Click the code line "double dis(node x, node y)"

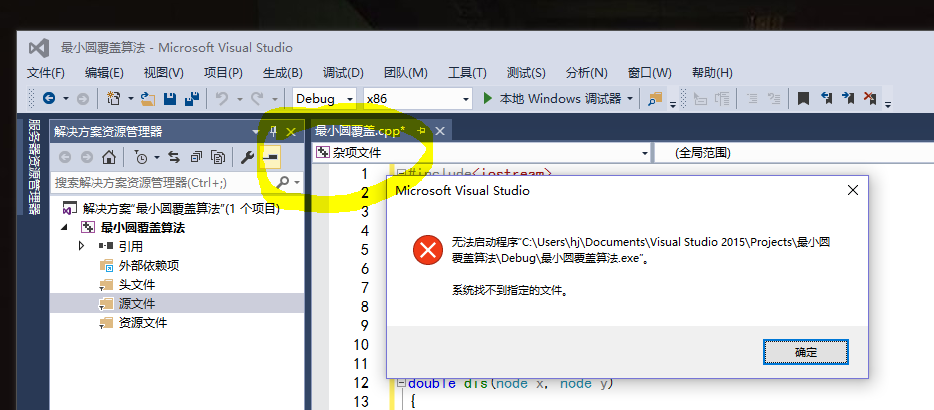click(510, 383)
